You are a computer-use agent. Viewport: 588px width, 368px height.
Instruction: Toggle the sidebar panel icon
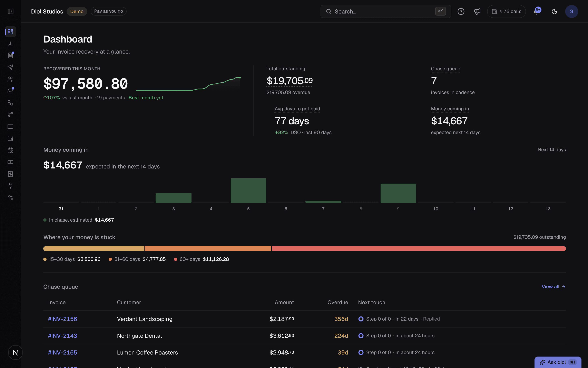coord(10,11)
